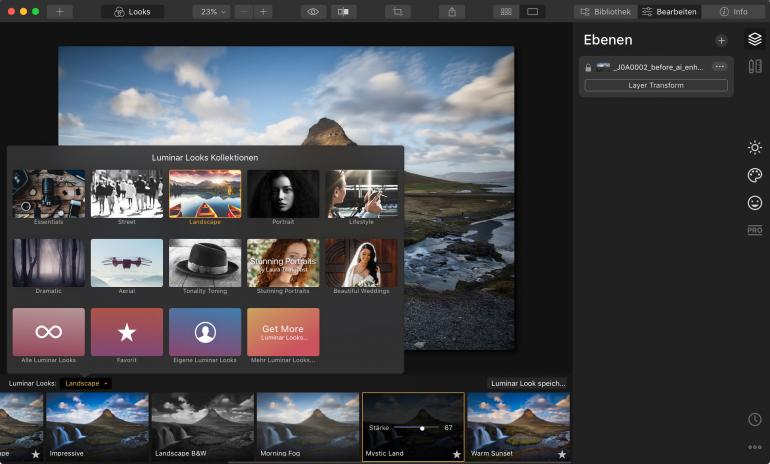The width and height of the screenshot is (770, 464).
Task: Open the Portrait smiley icon tools
Action: click(755, 203)
